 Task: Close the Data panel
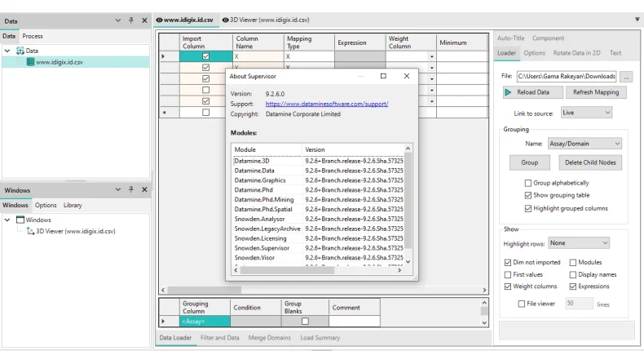144,20
